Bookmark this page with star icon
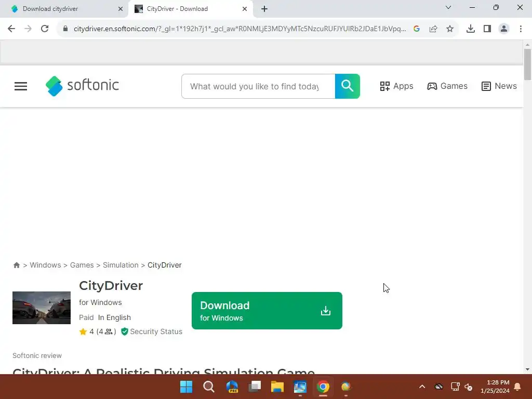The width and height of the screenshot is (532, 399). [x=450, y=29]
